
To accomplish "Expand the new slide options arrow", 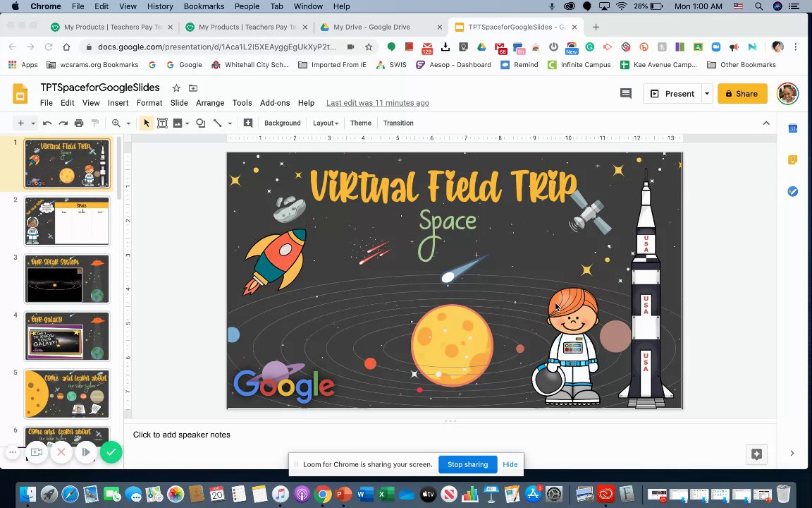I will point(32,123).
